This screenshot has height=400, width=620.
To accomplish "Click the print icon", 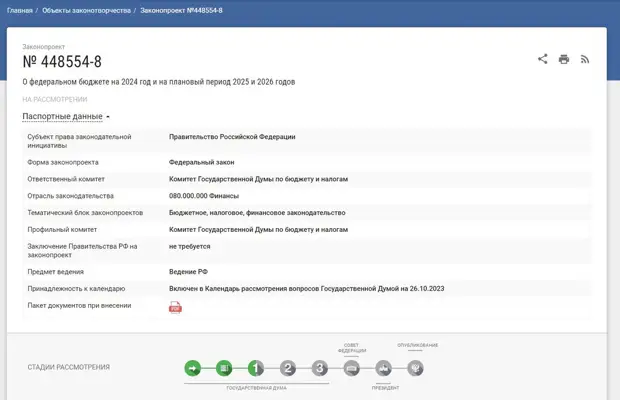I will [x=564, y=59].
